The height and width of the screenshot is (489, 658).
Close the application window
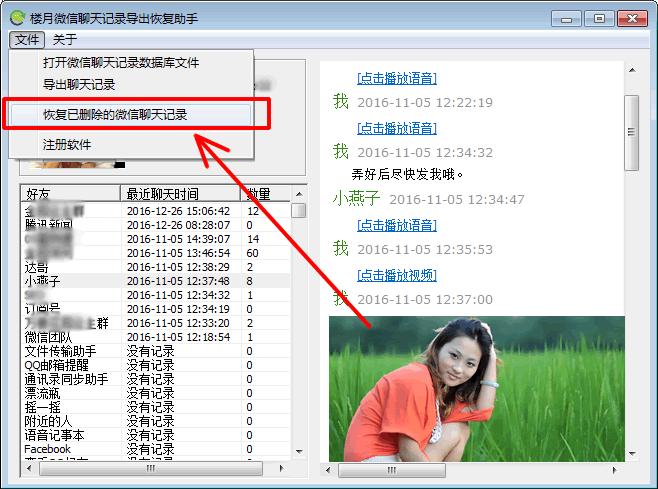pyautogui.click(x=632, y=19)
